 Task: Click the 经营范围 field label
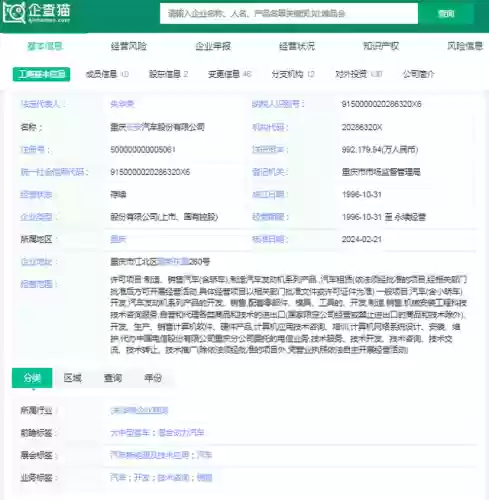38,284
